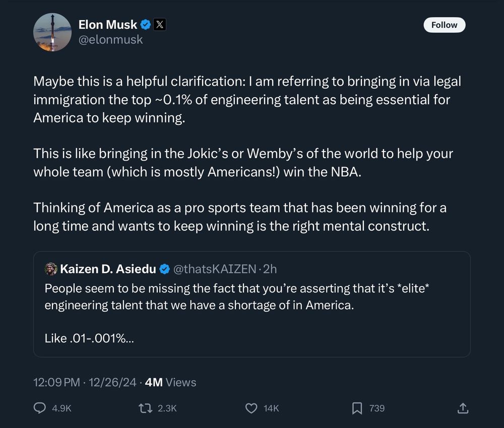Click the reply comment icon

pyautogui.click(x=40, y=408)
